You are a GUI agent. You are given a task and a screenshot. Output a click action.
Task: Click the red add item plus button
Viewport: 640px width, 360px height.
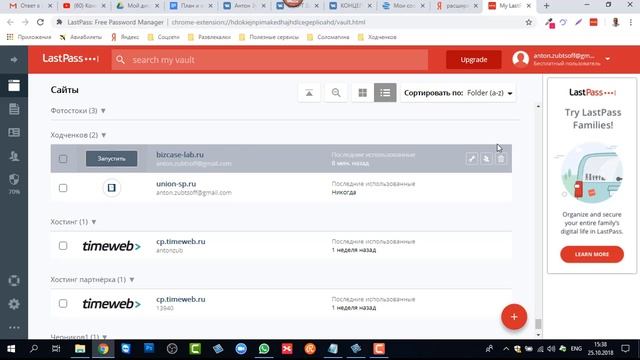pos(514,317)
